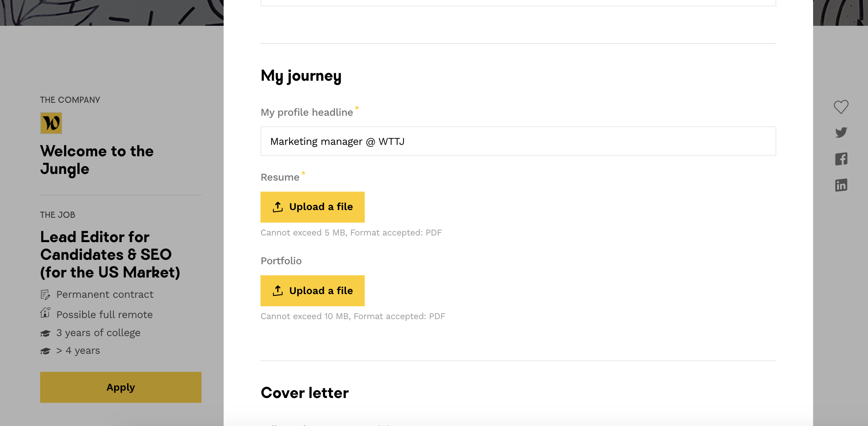The image size is (868, 426).
Task: Save job with the heart icon
Action: [x=841, y=107]
